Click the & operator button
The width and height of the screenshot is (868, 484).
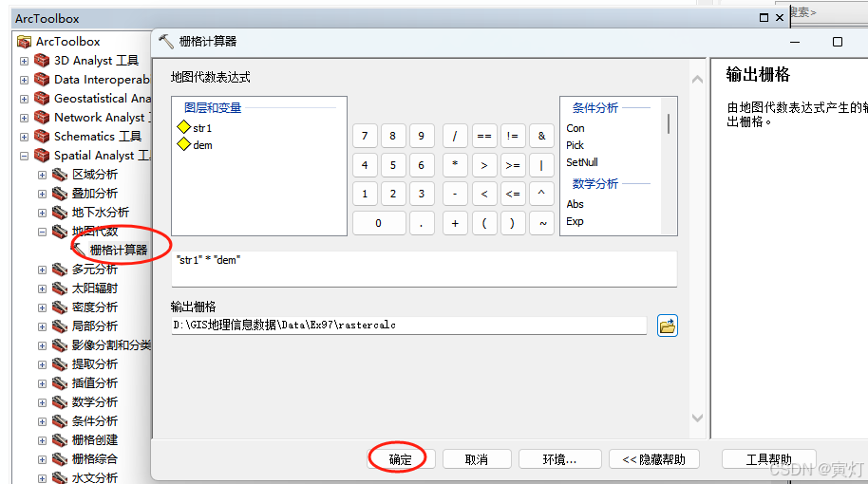click(x=542, y=136)
